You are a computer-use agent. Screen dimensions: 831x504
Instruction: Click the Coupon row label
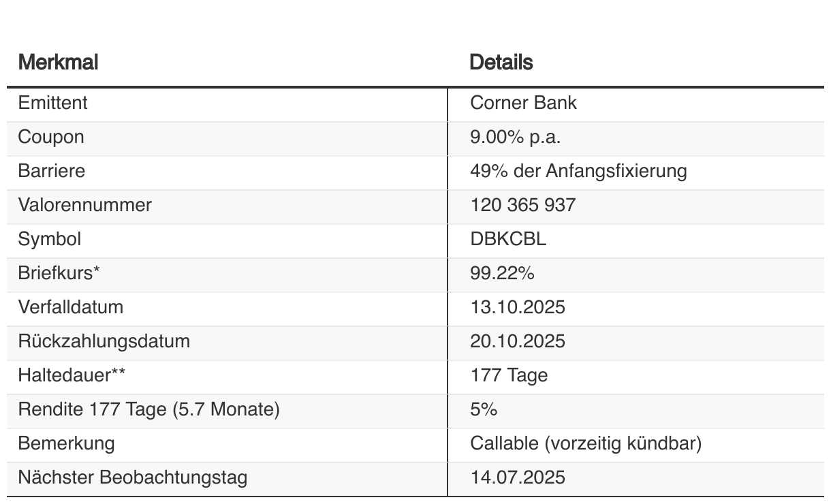[x=51, y=137]
